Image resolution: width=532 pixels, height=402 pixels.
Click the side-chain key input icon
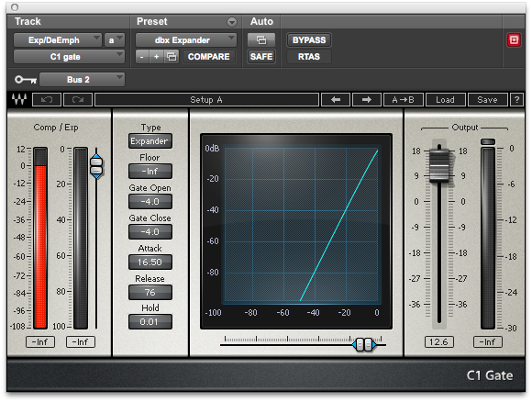point(26,80)
